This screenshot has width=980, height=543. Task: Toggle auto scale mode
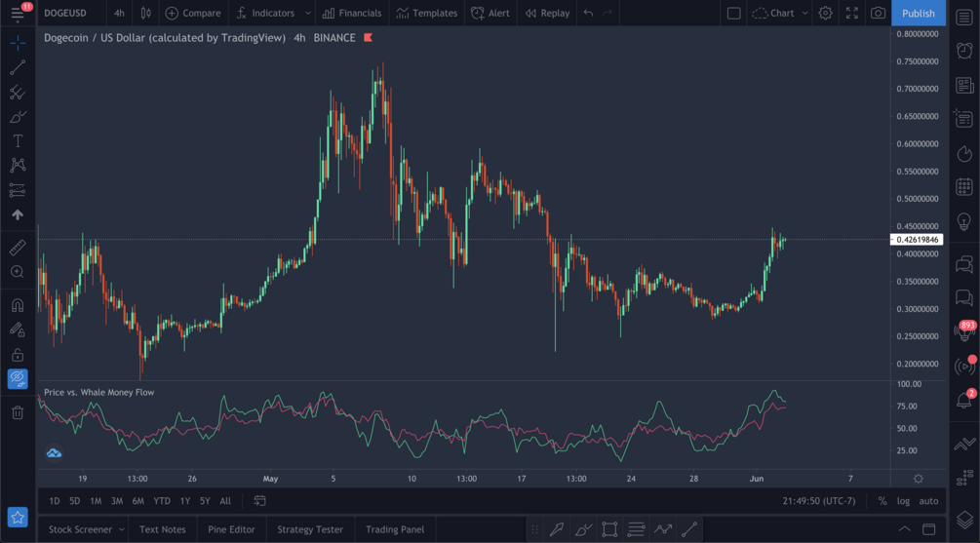[928, 500]
